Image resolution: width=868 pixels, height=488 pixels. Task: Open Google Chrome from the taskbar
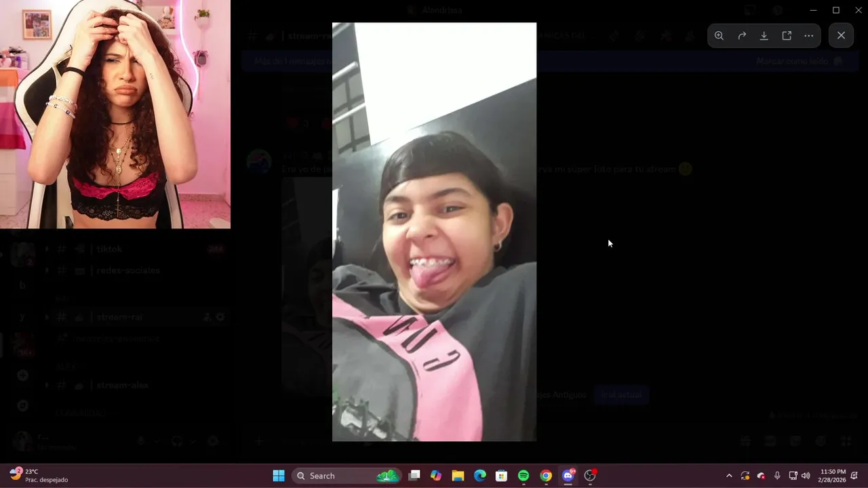546,476
